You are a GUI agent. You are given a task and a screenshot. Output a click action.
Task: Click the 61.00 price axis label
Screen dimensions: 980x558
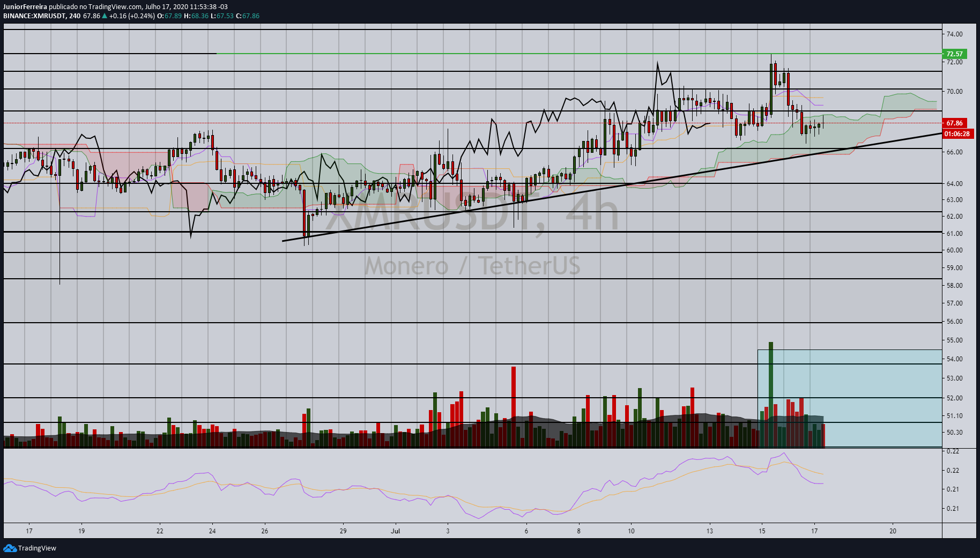coord(954,233)
